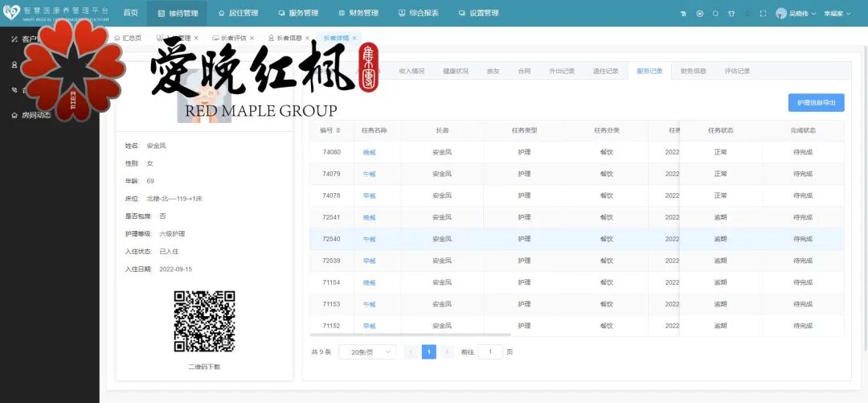Click the 任务类型 column header

pos(524,130)
